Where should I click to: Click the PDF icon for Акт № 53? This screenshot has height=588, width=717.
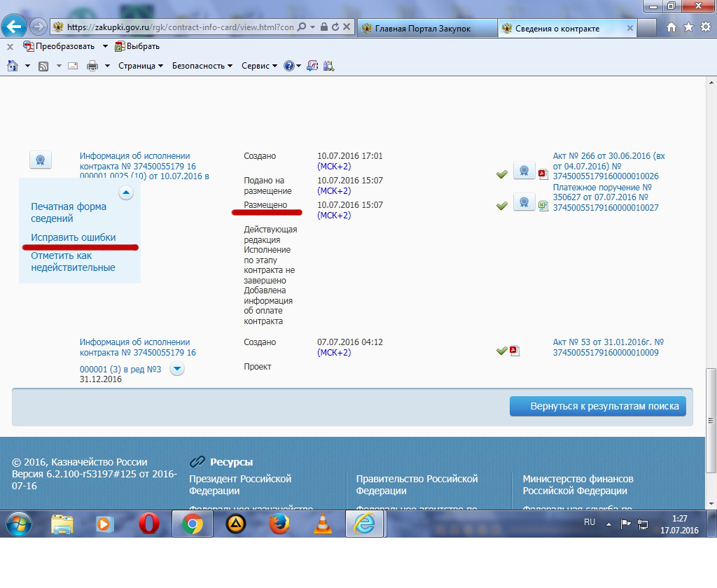pos(514,351)
